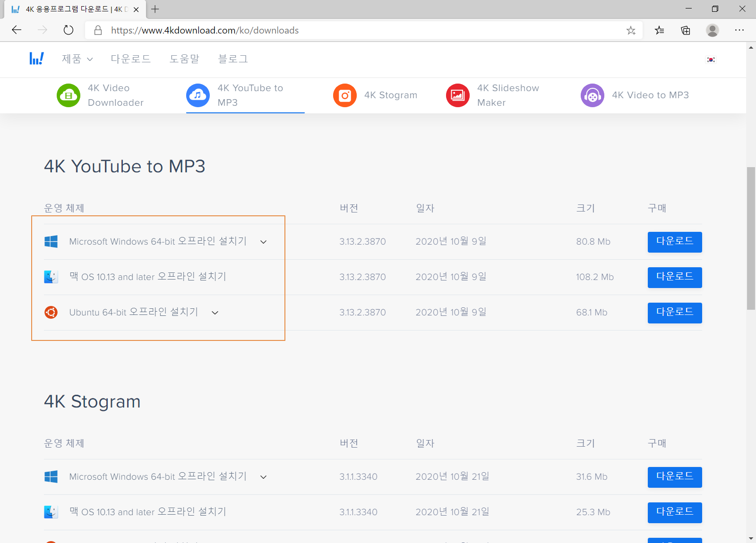Screen dimensions: 756x543
Task: Click the 4K Stogram orange camera icon
Action: click(x=345, y=95)
